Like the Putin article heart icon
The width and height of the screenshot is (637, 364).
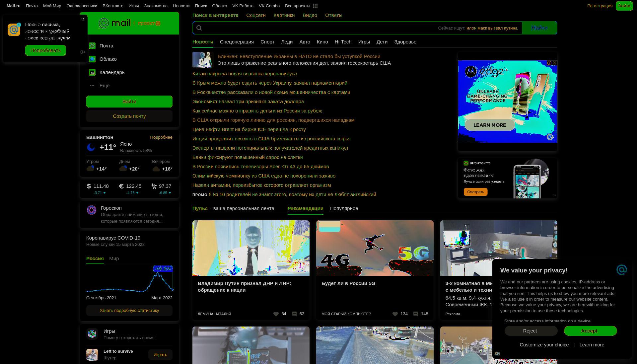coord(276,314)
